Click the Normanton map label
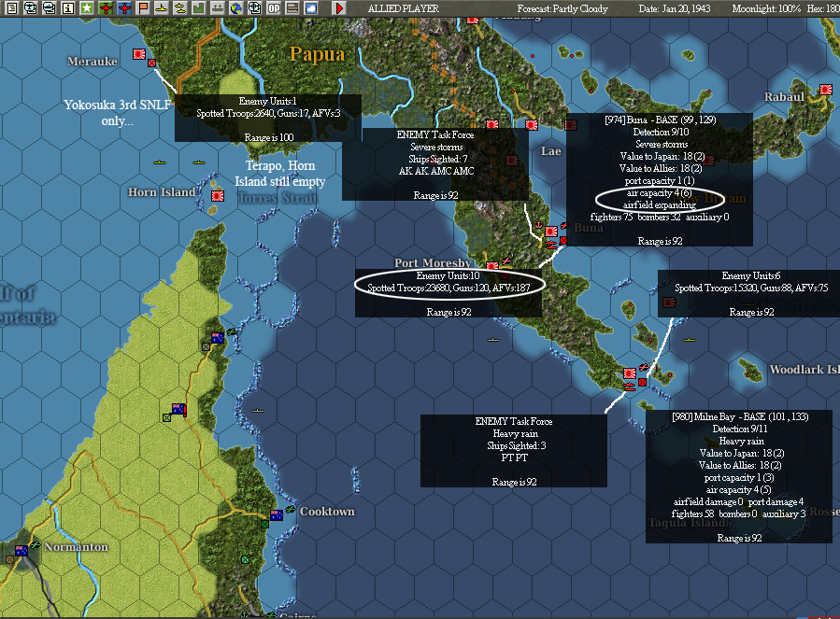Image resolution: width=840 pixels, height=619 pixels. click(76, 547)
